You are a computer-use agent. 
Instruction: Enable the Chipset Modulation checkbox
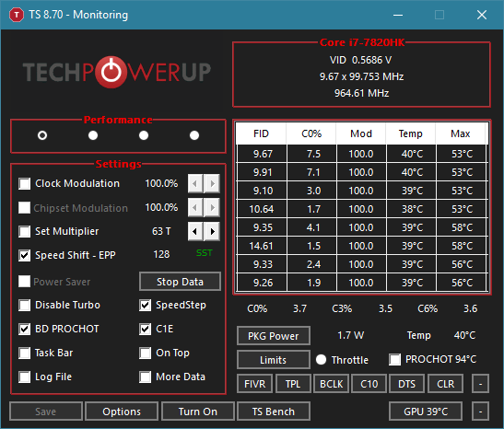click(x=25, y=207)
